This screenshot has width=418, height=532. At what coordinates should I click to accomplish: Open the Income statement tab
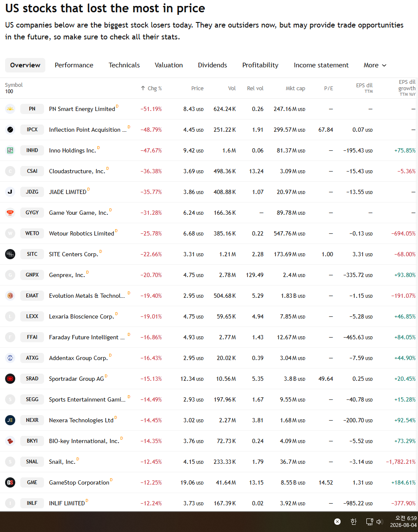click(x=321, y=65)
